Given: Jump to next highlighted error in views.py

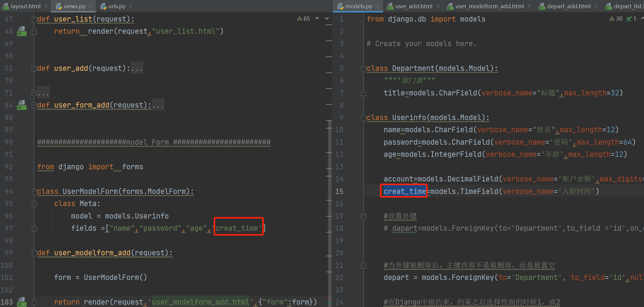Looking at the screenshot, I should tap(327, 19).
